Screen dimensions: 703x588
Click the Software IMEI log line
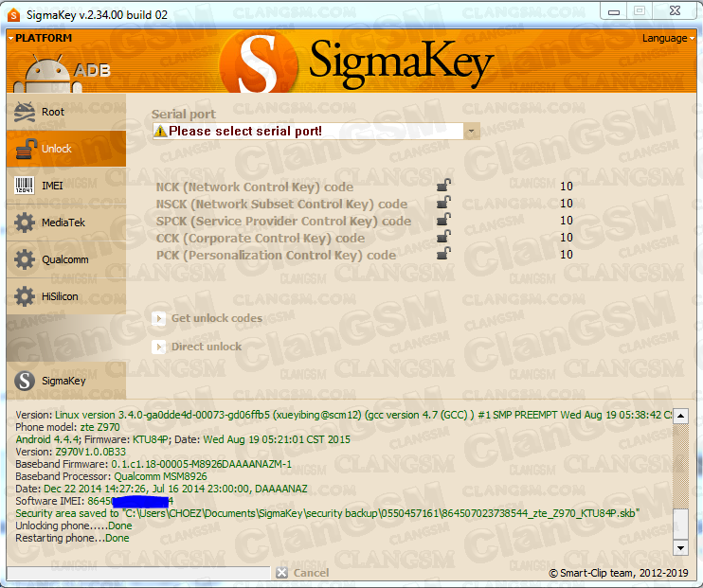click(95, 501)
